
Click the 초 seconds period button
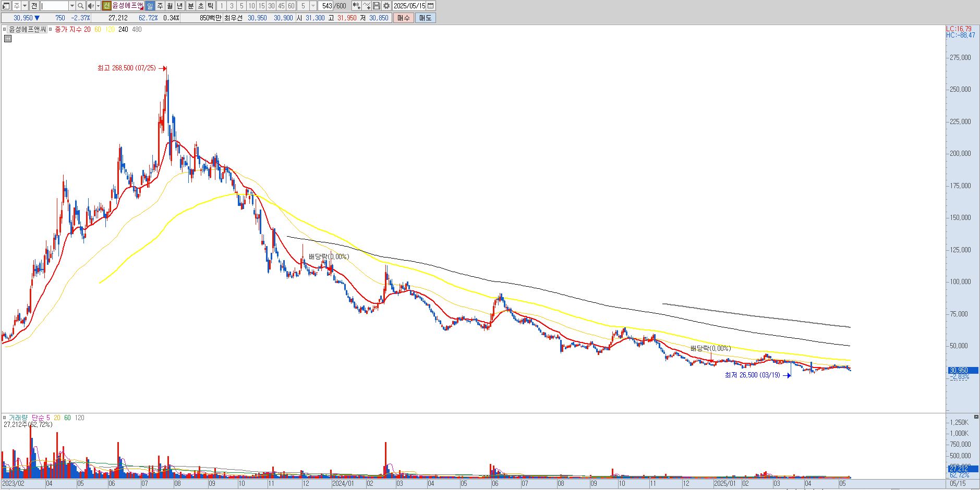click(200, 6)
